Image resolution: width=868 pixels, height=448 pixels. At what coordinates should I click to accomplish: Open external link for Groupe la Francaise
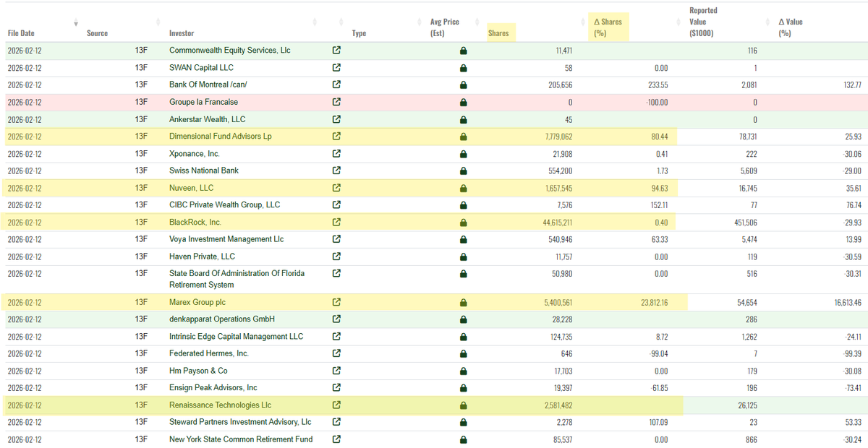click(336, 102)
